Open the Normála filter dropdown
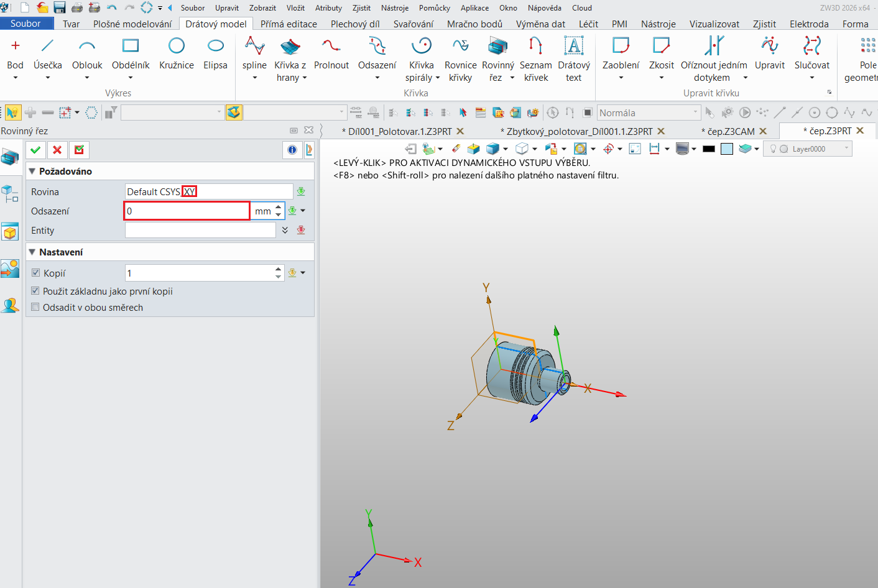Viewport: 878px width, 588px height. tap(649, 113)
